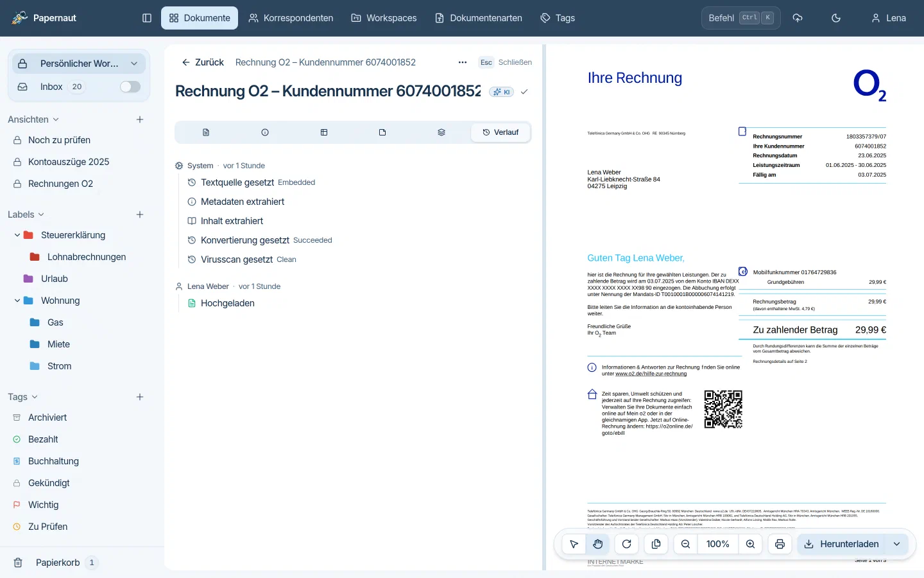Screen dimensions: 924x578
Task: Toggle dark mode moon icon
Action: [x=836, y=18]
